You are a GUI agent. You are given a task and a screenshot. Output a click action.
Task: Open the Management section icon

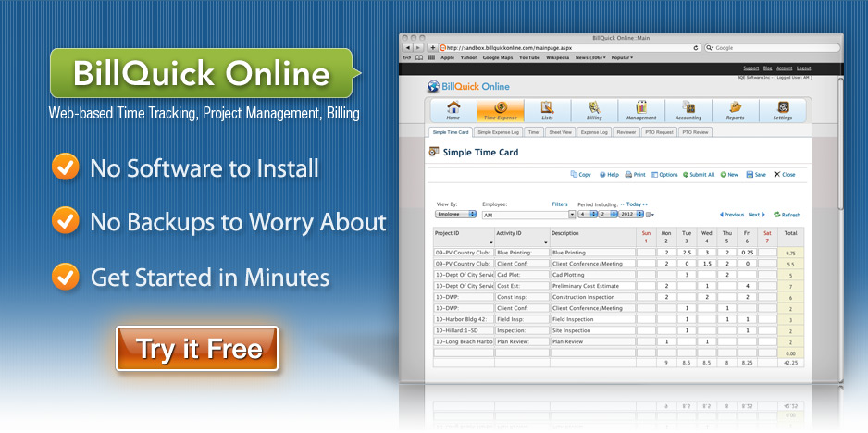(x=641, y=107)
